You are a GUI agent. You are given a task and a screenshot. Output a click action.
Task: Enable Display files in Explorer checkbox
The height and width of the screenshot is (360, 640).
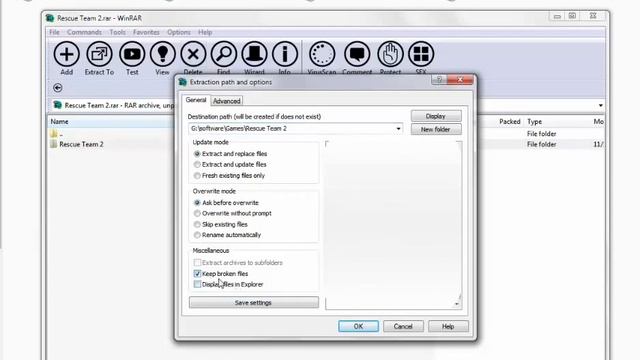tap(197, 284)
